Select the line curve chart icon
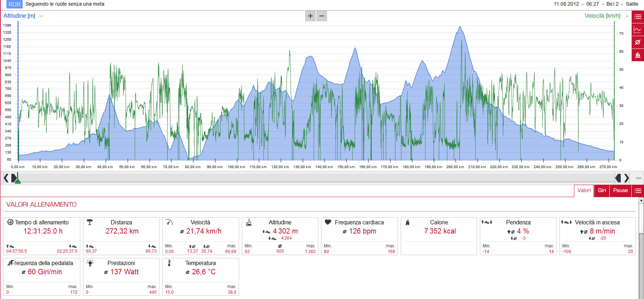 click(x=638, y=29)
